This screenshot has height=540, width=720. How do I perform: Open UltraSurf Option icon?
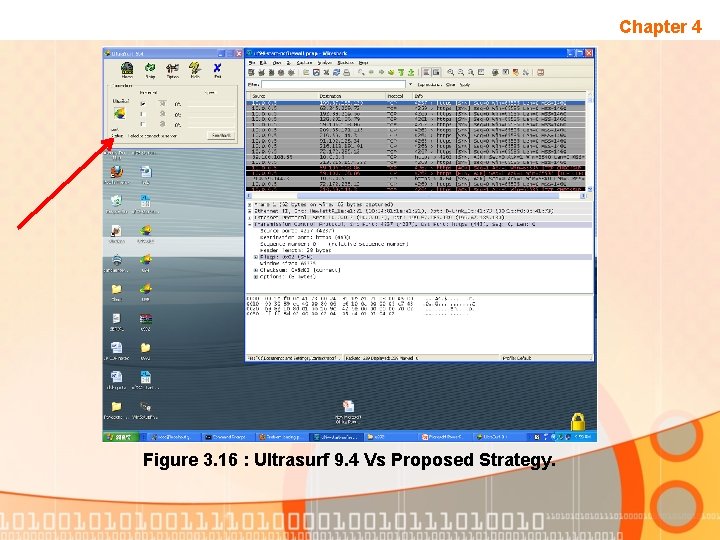tap(172, 69)
